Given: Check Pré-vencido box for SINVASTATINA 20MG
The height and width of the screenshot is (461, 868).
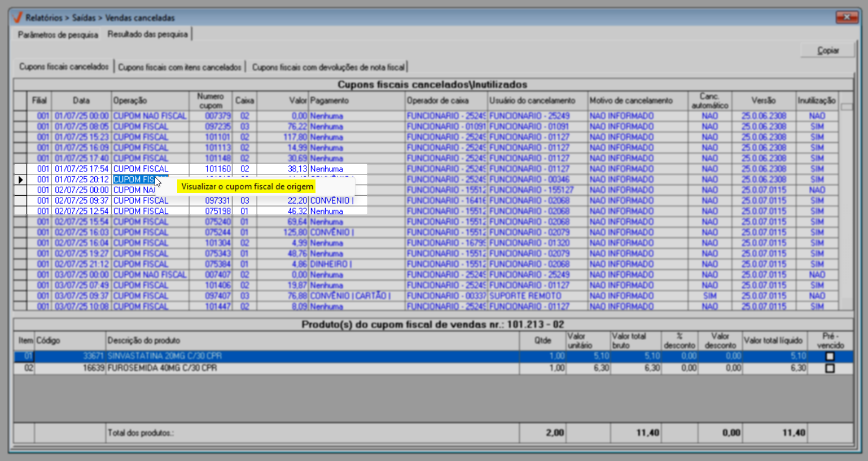Looking at the screenshot, I should coord(830,357).
